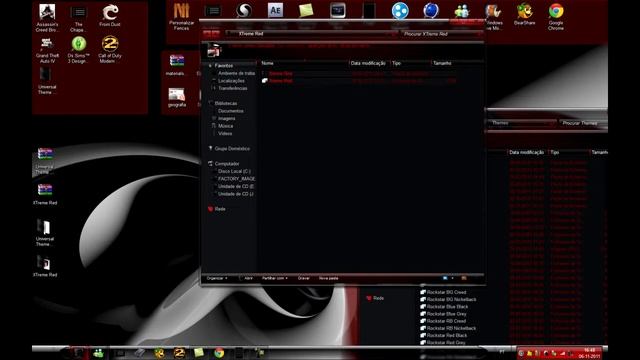Select Rockstar Red Black in back window

point(447,336)
